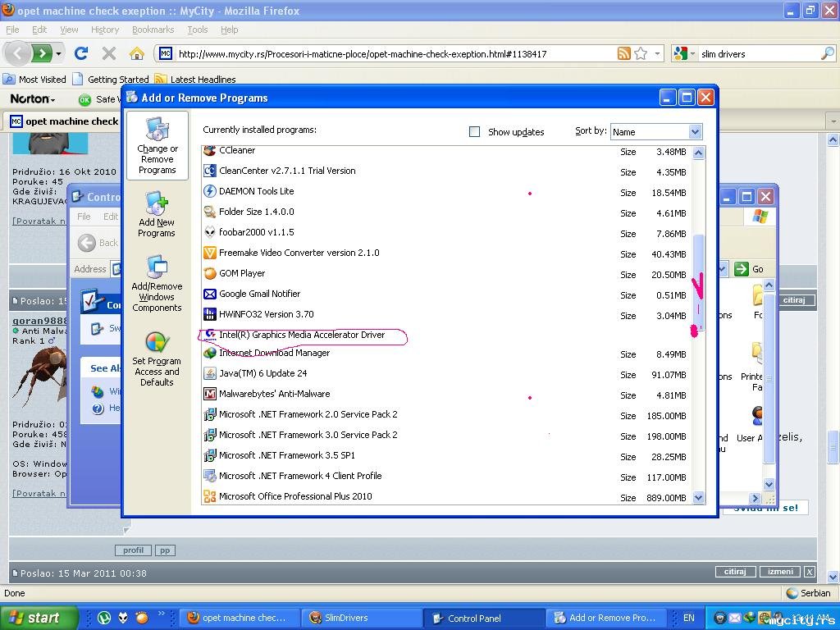Image resolution: width=840 pixels, height=630 pixels.
Task: Go to Firefox home page
Action: coord(137,53)
